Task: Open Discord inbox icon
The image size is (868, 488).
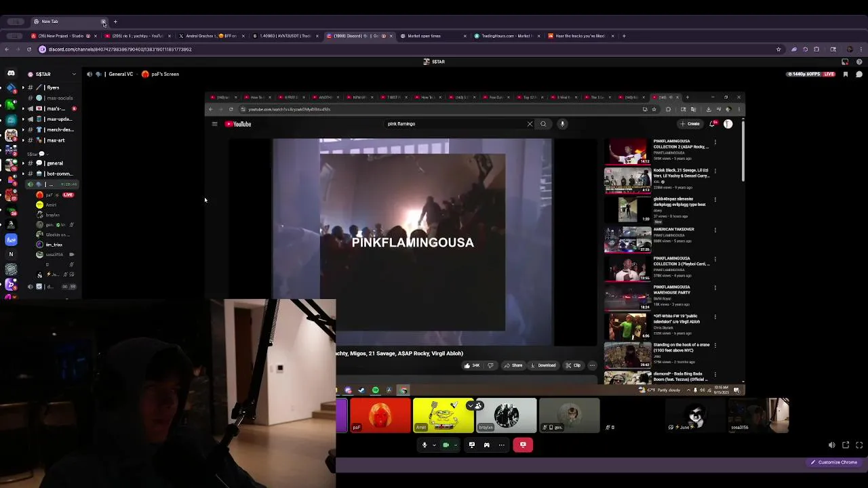Action: tap(846, 62)
